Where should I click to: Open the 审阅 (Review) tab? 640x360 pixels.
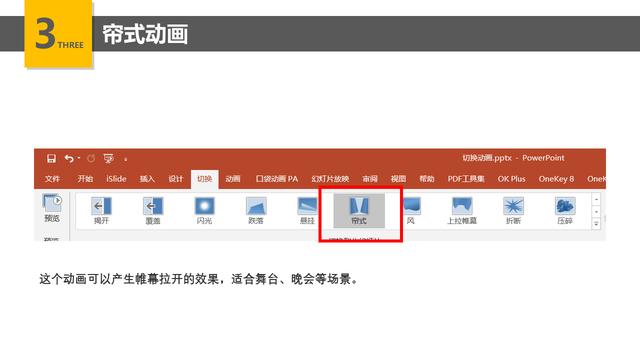coord(370,179)
